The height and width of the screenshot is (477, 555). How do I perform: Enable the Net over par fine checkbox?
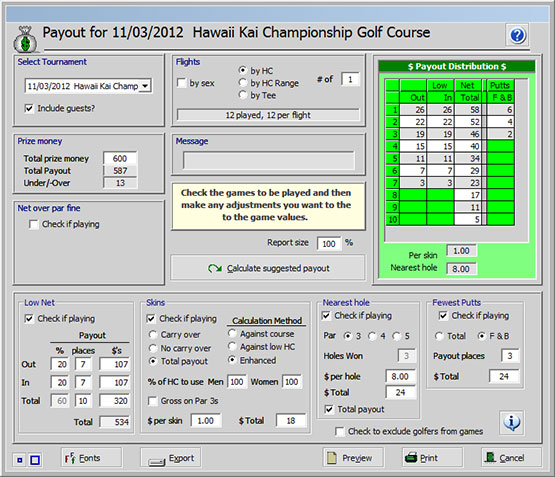pos(34,224)
